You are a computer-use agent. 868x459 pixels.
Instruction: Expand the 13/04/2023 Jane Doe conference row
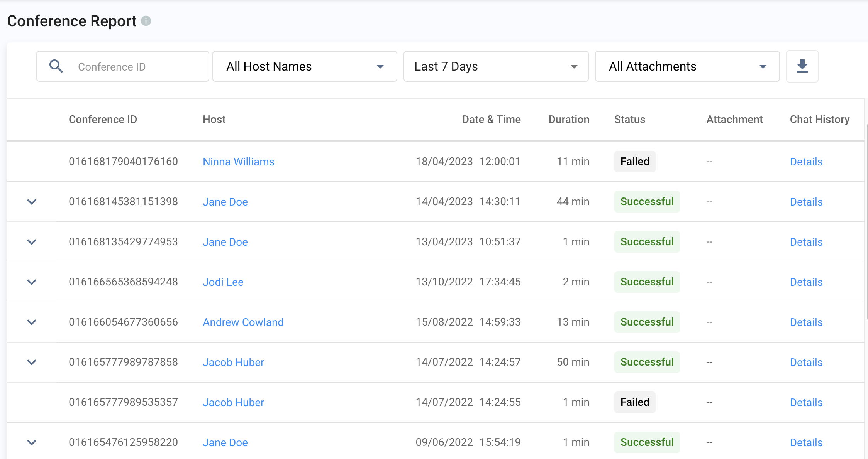click(x=32, y=242)
